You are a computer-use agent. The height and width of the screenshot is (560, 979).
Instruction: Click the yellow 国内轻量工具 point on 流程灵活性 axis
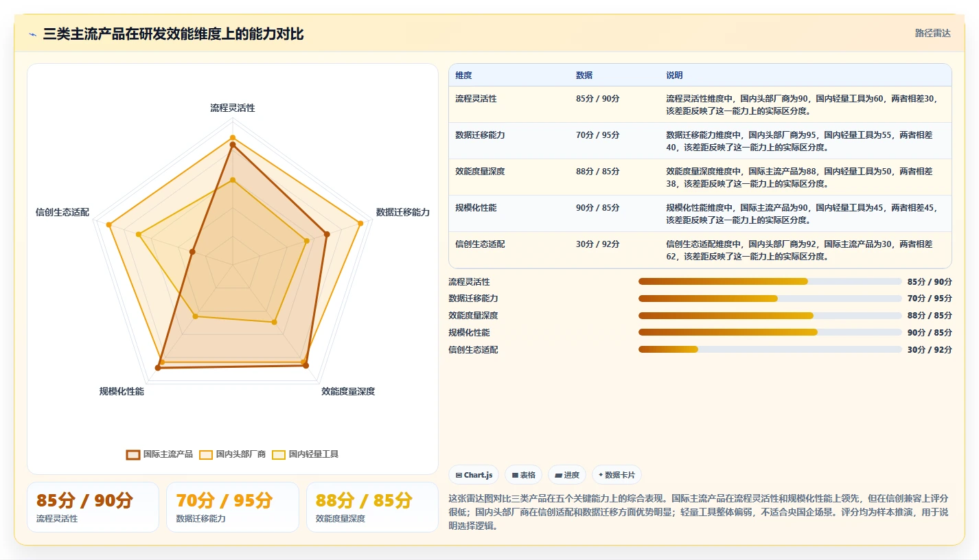point(233,180)
